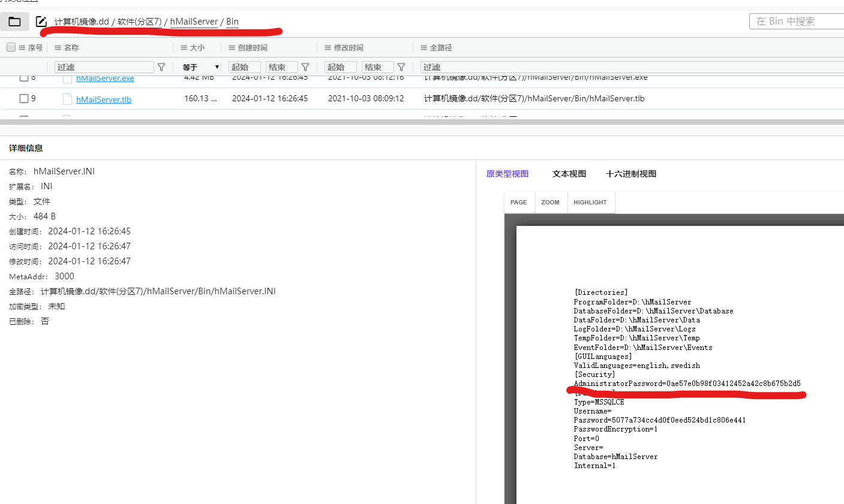Image resolution: width=844 pixels, height=504 pixels.
Task: Click the 详细信息 section heading
Action: point(26,148)
